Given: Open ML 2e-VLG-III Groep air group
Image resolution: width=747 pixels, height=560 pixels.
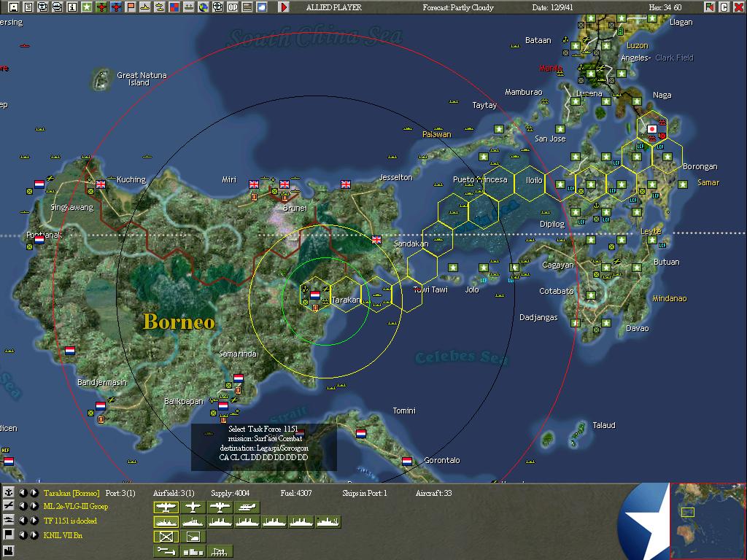Looking at the screenshot, I should tap(76, 506).
